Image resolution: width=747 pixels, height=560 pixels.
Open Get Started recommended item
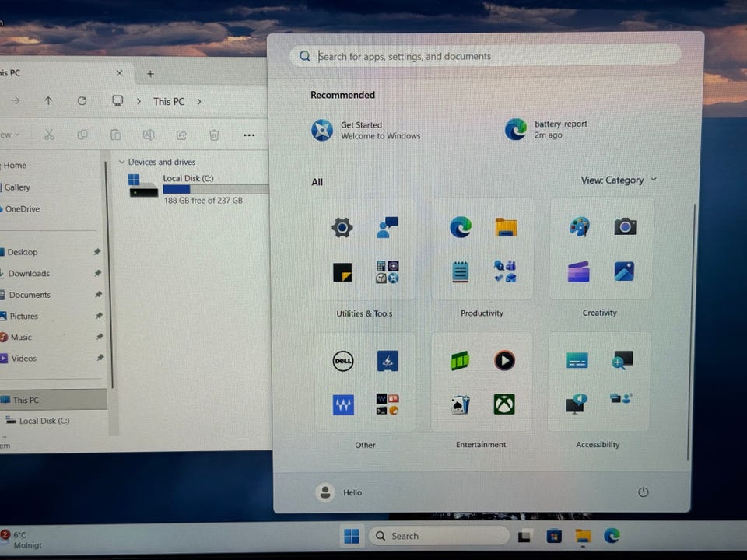point(366,130)
